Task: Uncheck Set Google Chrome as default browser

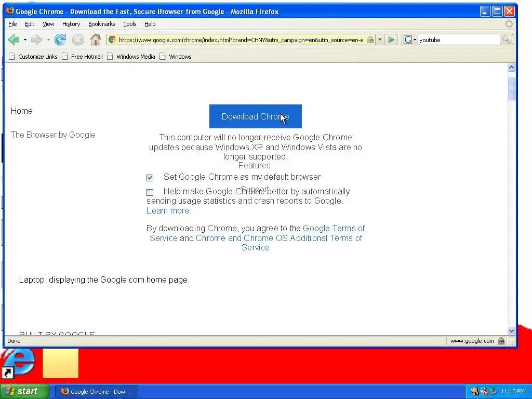Action: coord(150,178)
